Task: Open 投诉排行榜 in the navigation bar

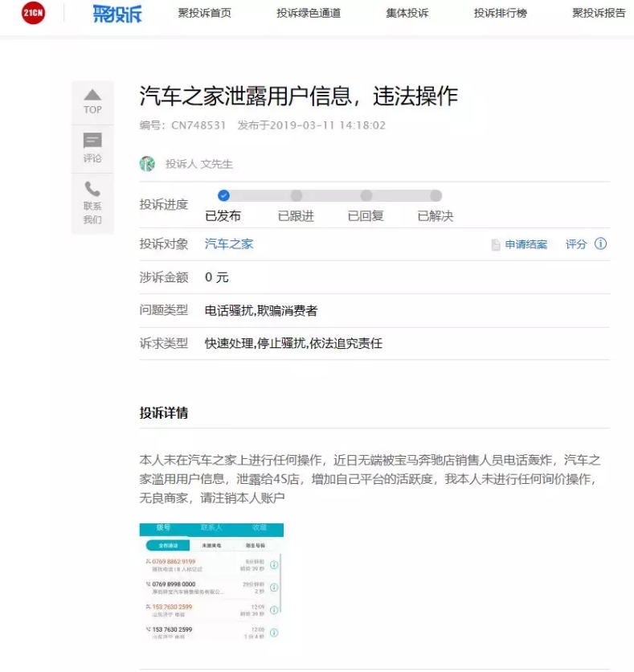Action: click(x=501, y=14)
